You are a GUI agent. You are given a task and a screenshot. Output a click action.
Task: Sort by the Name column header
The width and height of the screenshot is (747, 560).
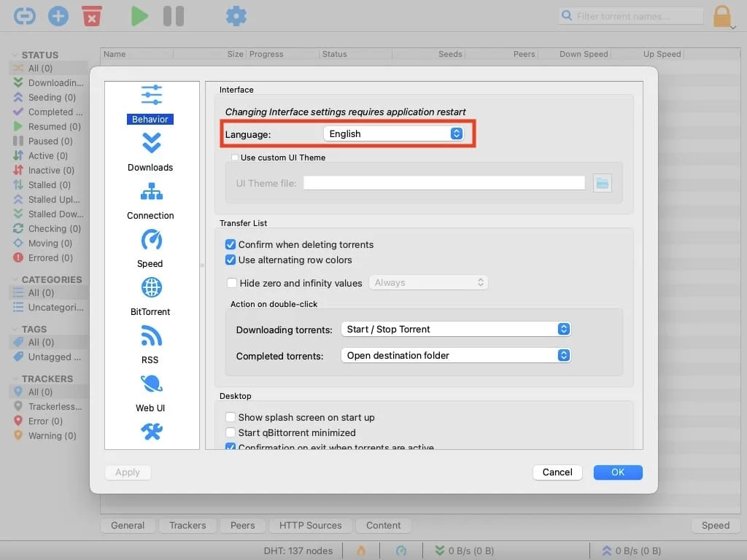pyautogui.click(x=136, y=54)
